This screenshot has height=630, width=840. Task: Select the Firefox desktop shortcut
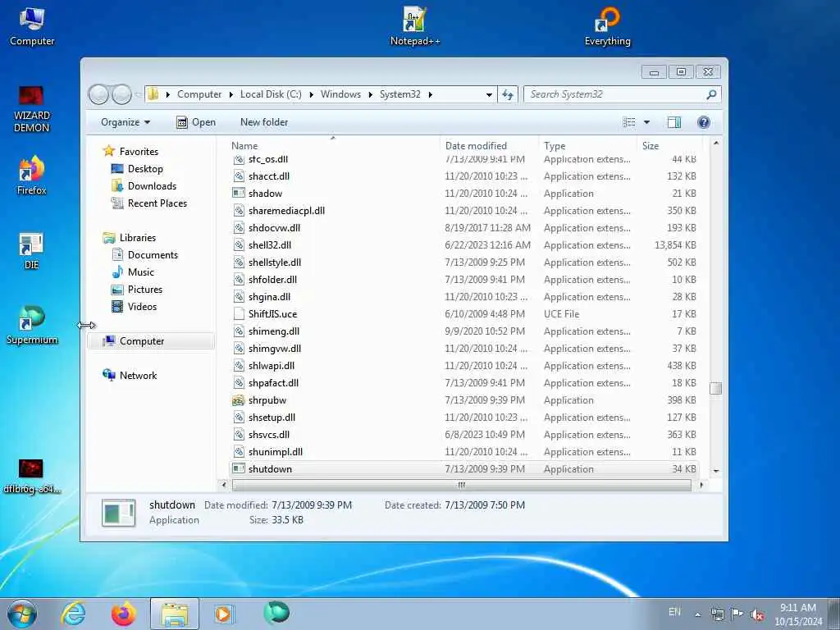click(x=32, y=176)
